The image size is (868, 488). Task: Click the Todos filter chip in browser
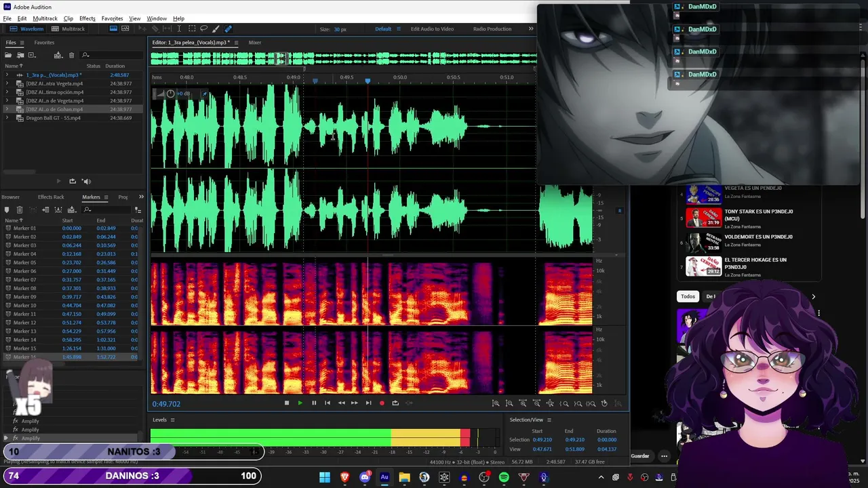click(688, 296)
